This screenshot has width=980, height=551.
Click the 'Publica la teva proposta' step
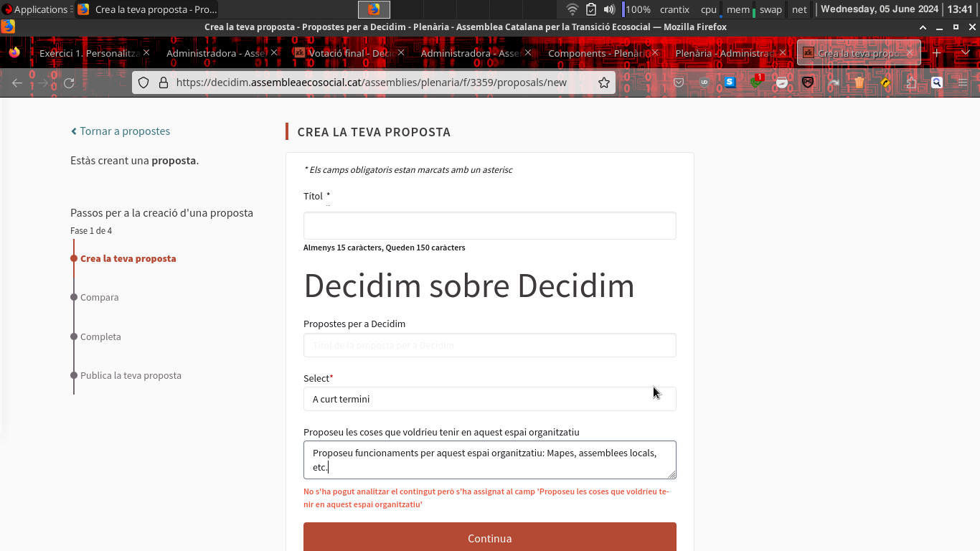(131, 375)
